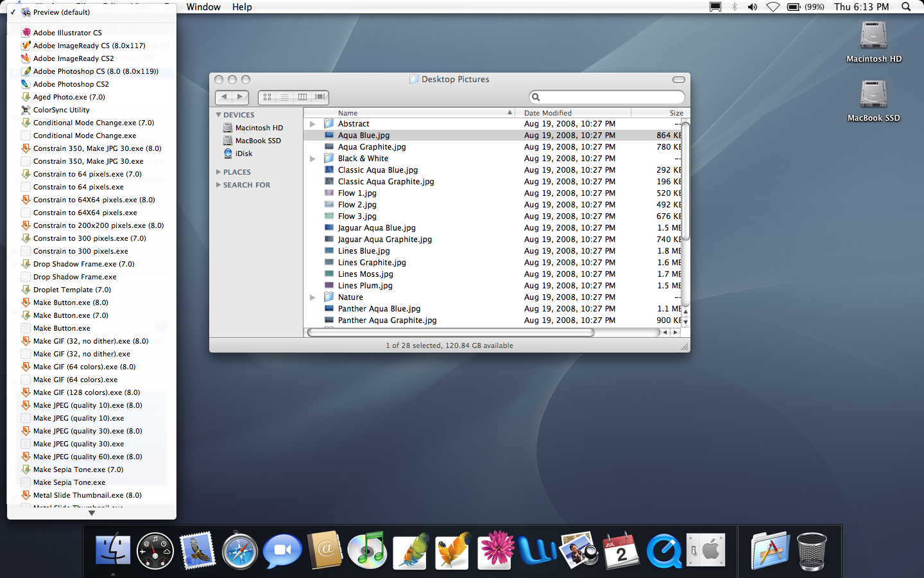Expand the PLACES sidebar section
The height and width of the screenshot is (578, 924).
[219, 172]
